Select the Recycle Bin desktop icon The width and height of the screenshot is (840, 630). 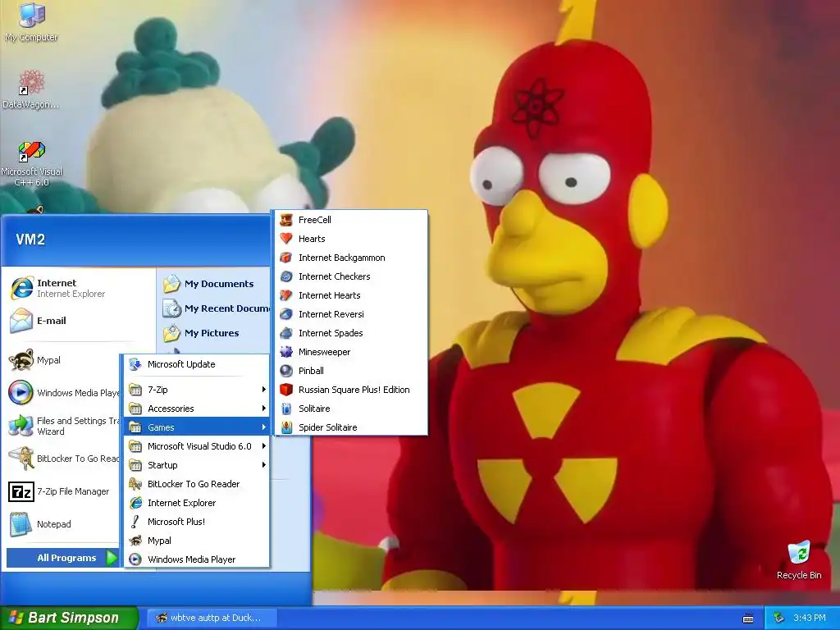point(799,560)
